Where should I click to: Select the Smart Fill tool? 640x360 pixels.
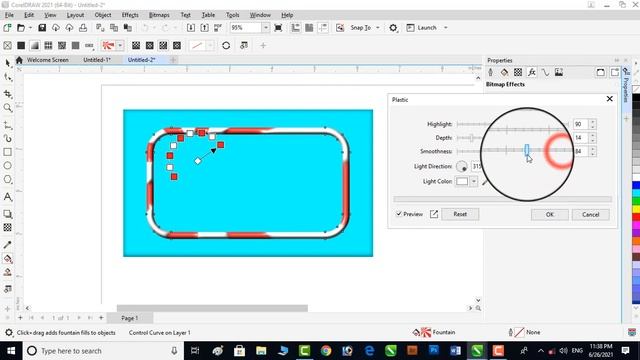(7, 272)
